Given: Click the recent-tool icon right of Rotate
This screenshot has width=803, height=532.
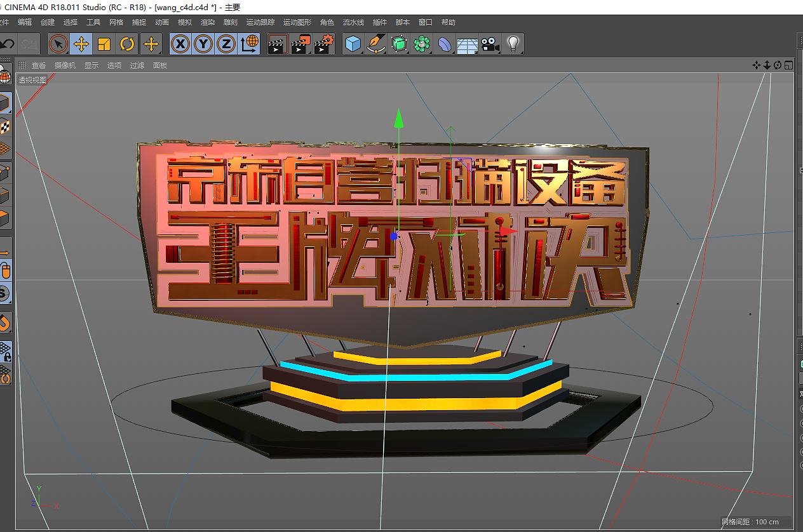Looking at the screenshot, I should [151, 44].
